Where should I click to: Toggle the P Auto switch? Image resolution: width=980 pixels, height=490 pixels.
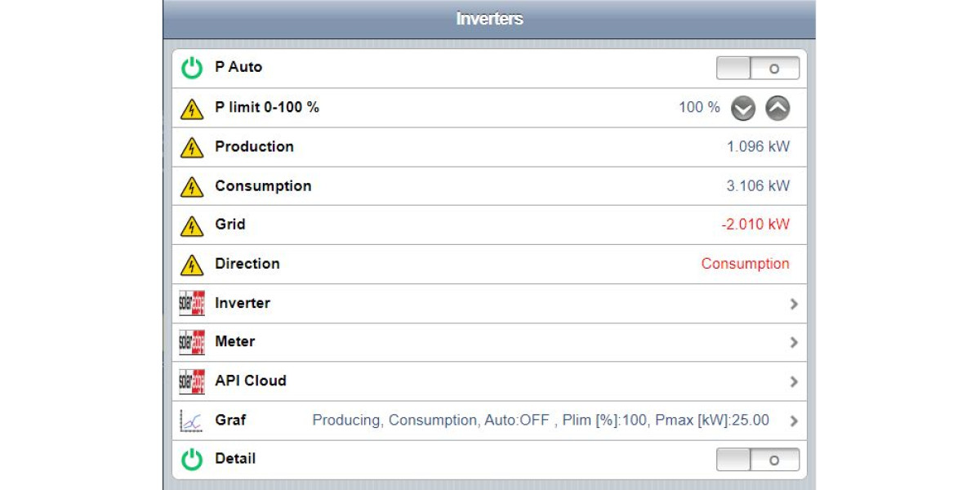758,69
